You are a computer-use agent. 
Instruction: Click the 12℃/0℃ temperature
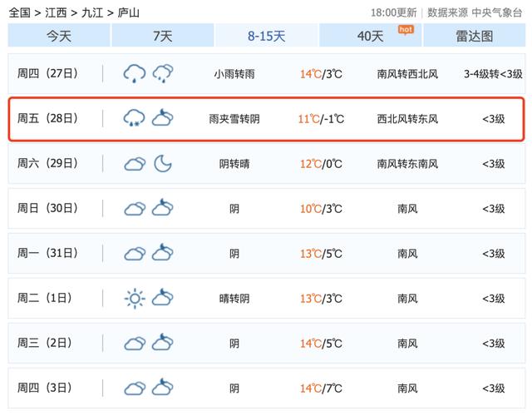321,164
